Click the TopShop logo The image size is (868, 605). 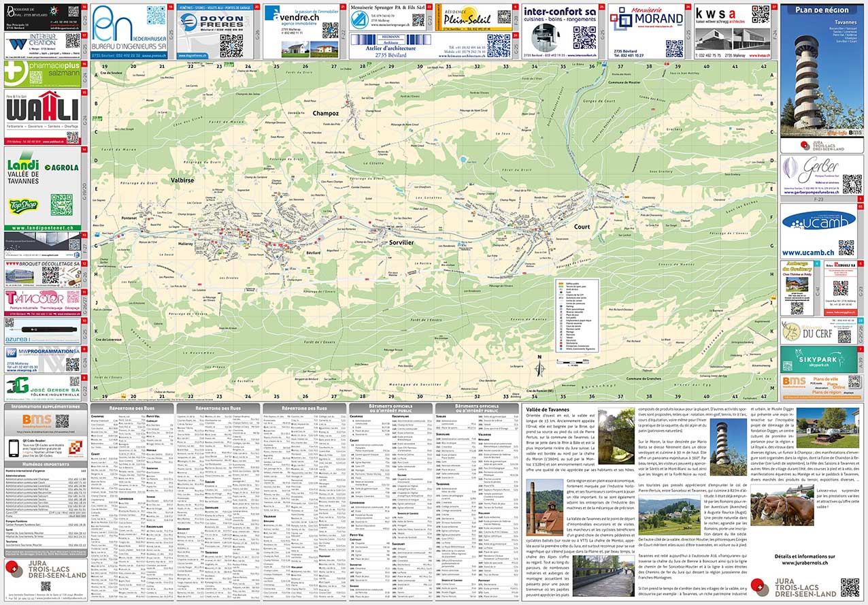[24, 205]
